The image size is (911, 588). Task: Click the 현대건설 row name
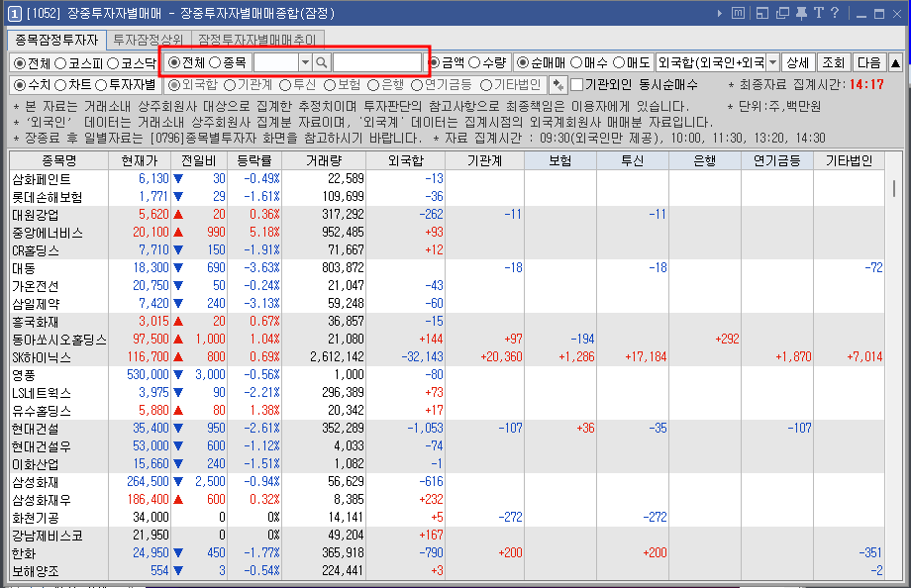click(36, 429)
